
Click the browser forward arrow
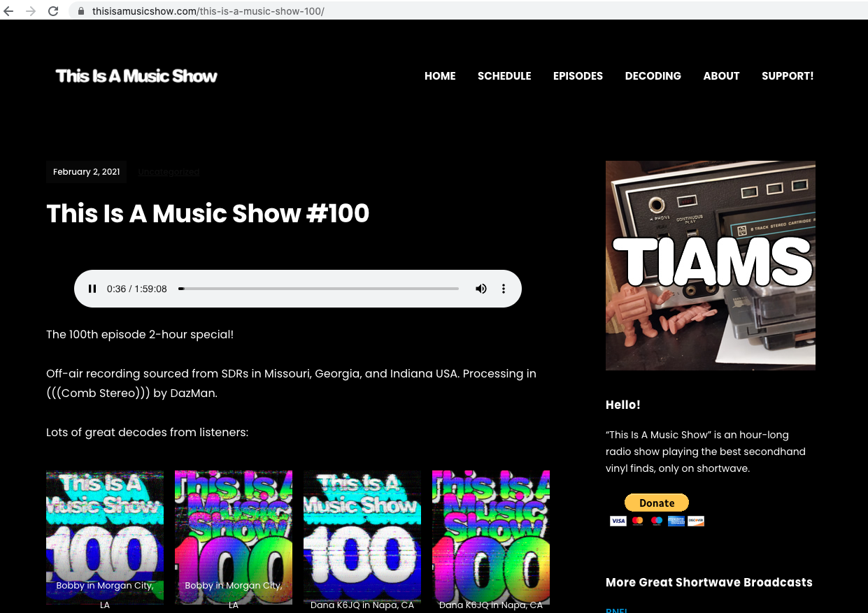pos(31,11)
